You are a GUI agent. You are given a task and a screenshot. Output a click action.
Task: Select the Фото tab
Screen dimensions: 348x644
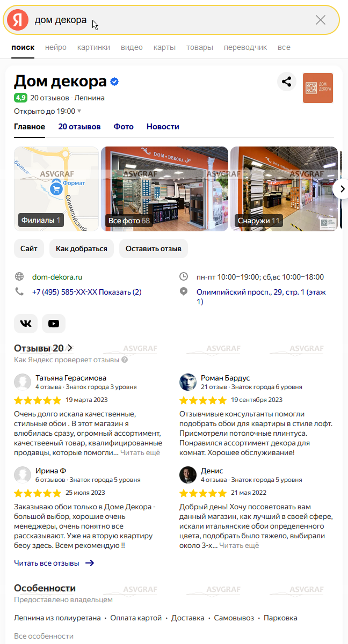pos(124,127)
